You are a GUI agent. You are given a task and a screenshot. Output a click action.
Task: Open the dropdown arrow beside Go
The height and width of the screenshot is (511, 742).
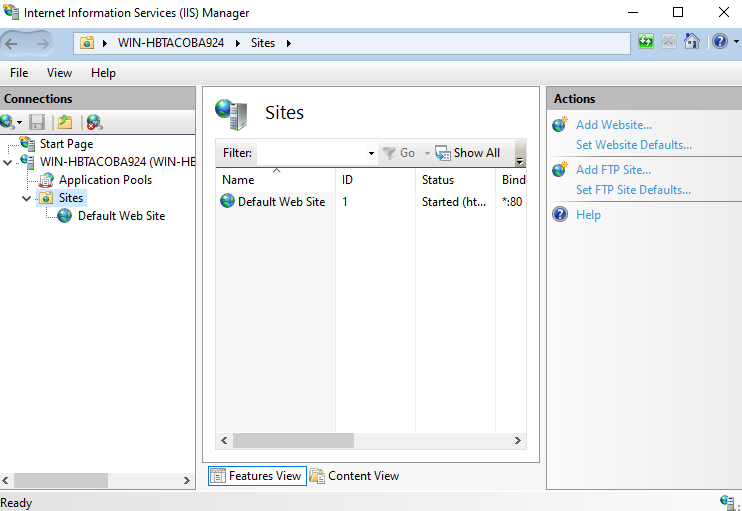pyautogui.click(x=427, y=153)
